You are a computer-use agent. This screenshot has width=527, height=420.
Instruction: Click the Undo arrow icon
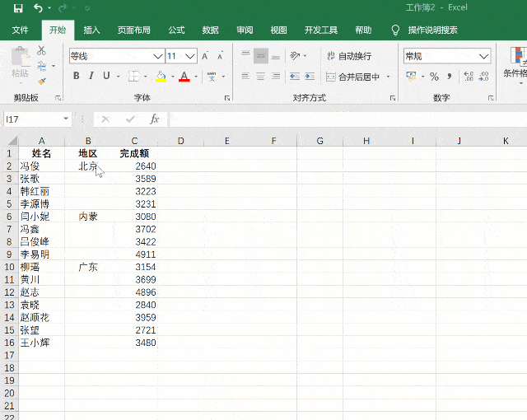tap(38, 8)
